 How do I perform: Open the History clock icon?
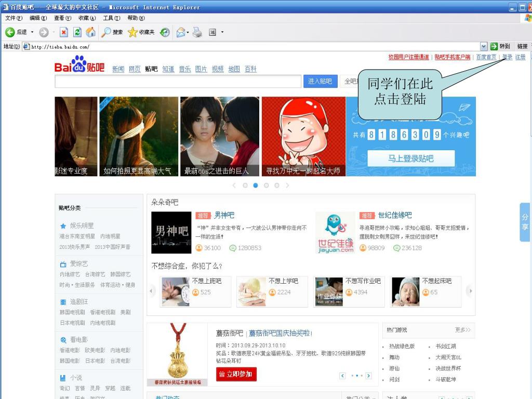[165, 32]
